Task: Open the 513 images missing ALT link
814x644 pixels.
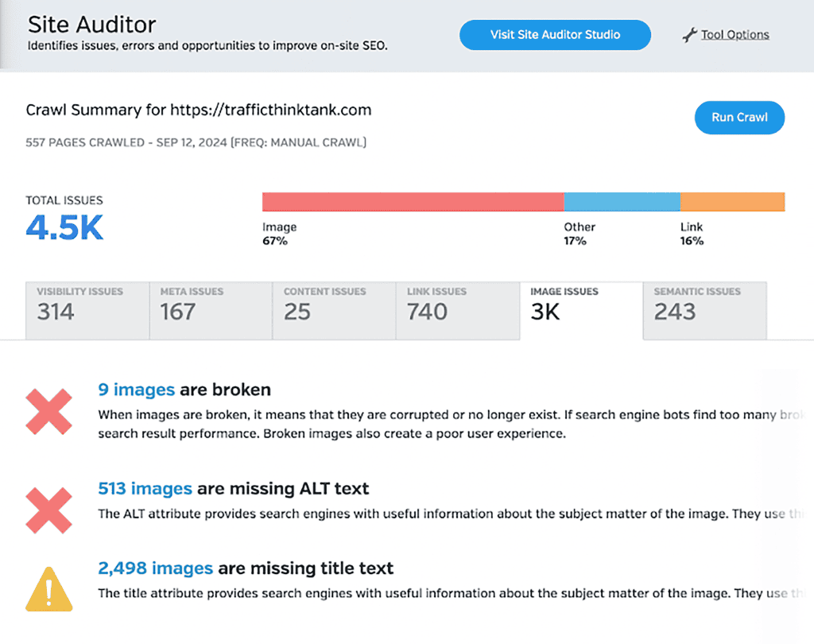Action: (x=145, y=488)
